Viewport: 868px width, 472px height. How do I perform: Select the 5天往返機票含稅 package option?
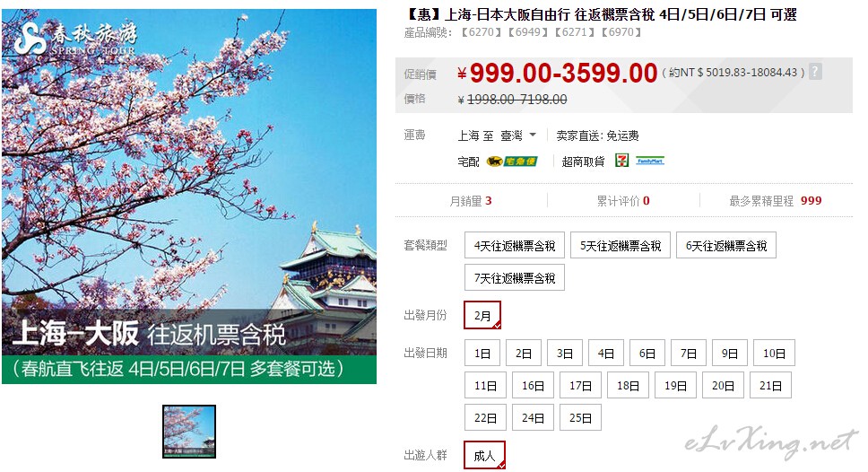click(x=620, y=245)
